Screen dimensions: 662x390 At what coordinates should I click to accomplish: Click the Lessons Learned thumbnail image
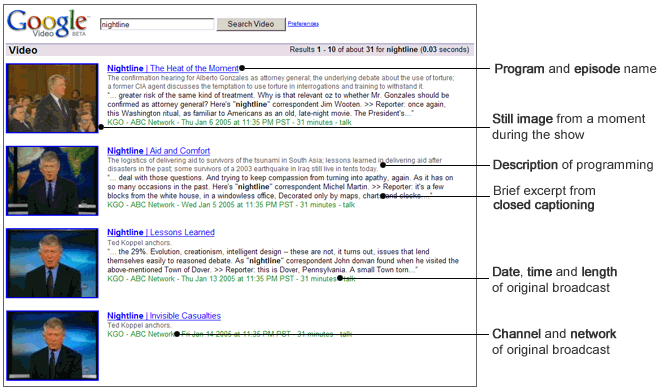coord(52,263)
